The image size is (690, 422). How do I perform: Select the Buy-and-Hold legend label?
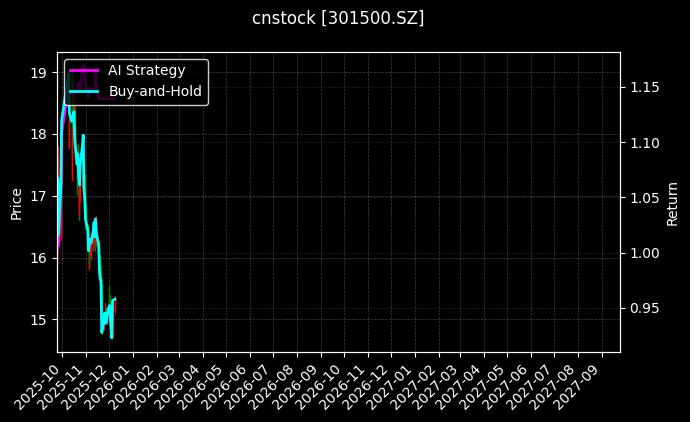tap(155, 92)
